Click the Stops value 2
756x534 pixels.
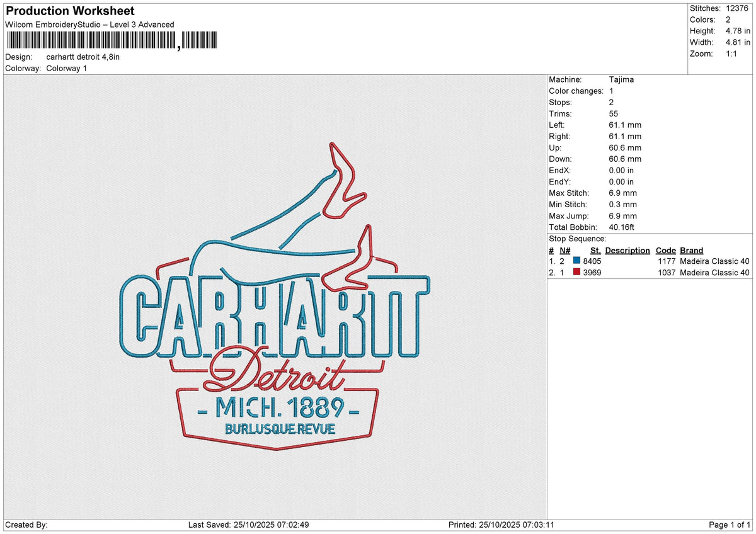pyautogui.click(x=612, y=103)
